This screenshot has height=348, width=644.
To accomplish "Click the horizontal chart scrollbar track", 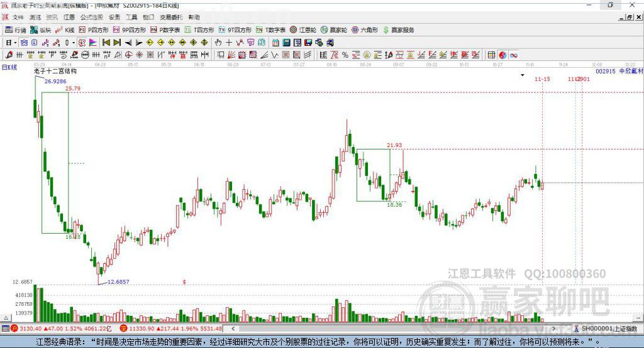I will coord(394,329).
